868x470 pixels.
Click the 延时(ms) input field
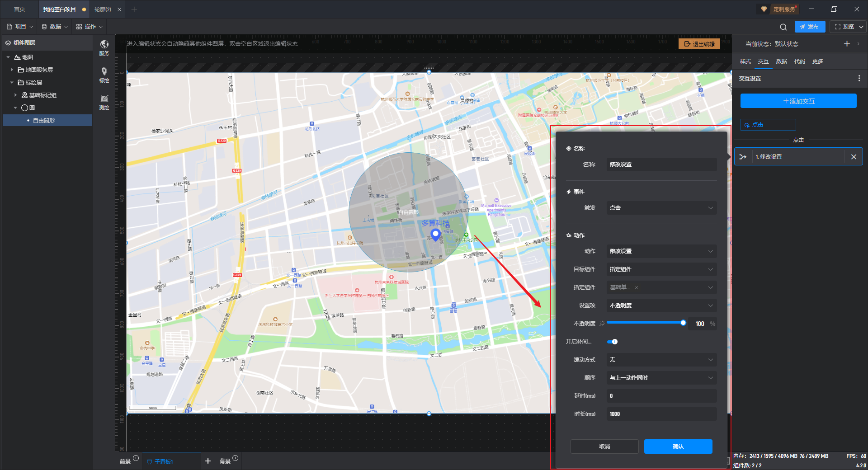tap(661, 396)
